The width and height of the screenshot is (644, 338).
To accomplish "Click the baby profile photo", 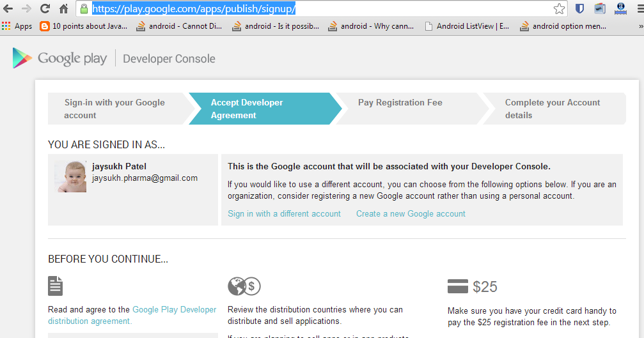I will 70,176.
